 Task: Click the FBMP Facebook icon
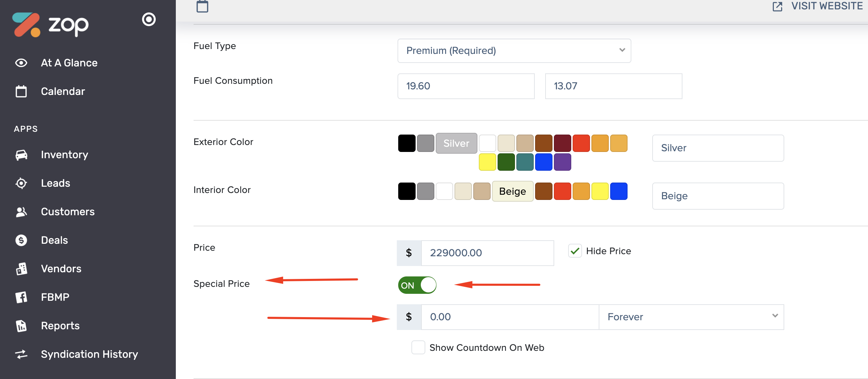(21, 297)
